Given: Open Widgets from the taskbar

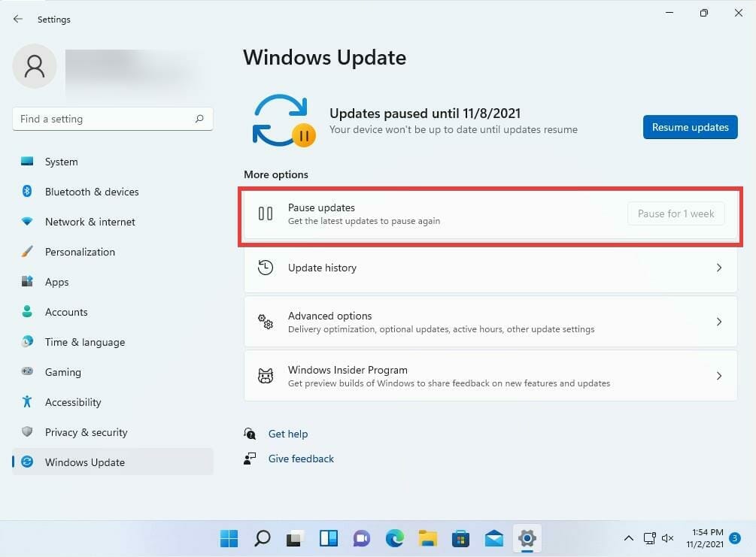Looking at the screenshot, I should [x=328, y=538].
